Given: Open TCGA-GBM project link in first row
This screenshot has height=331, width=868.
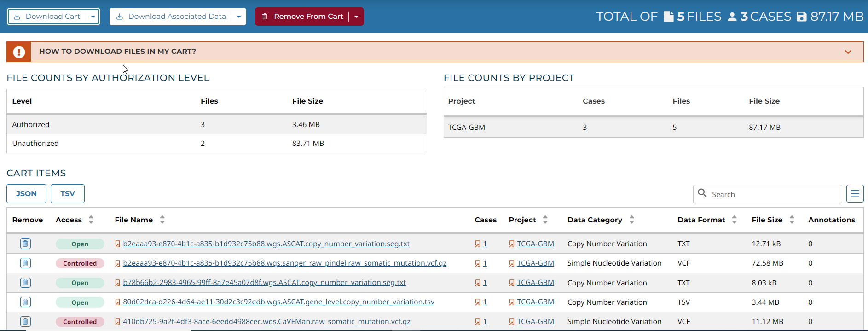Looking at the screenshot, I should (535, 244).
